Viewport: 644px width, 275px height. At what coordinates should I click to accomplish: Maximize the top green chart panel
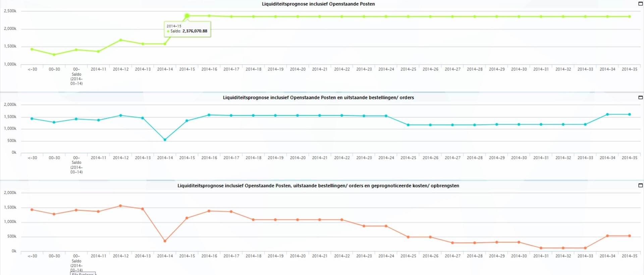640,4
